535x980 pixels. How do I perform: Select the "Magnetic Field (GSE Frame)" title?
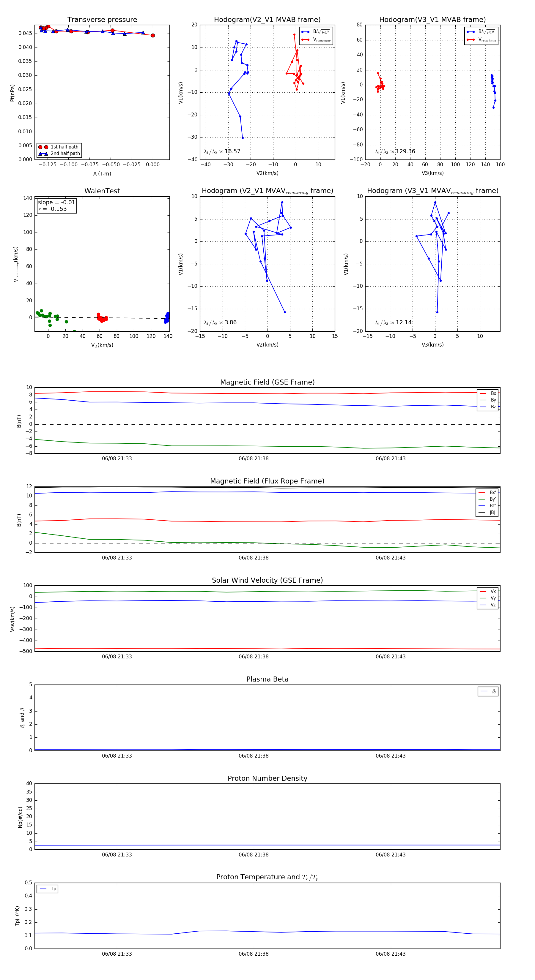click(267, 382)
